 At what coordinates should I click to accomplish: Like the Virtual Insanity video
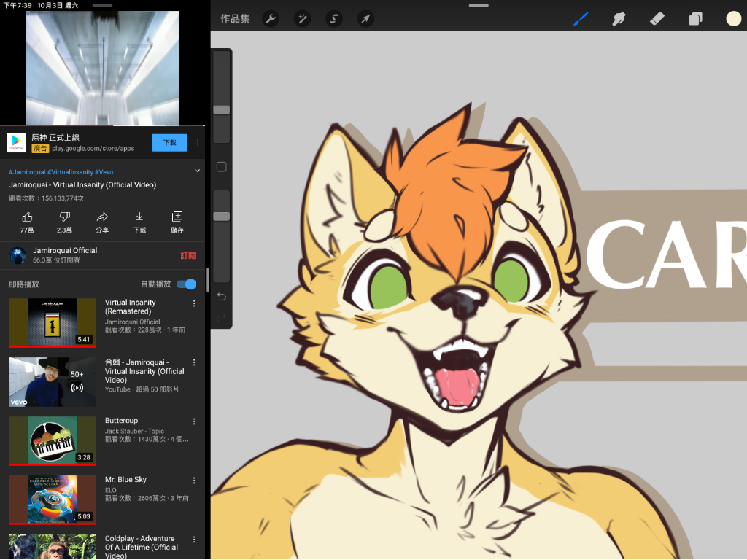coord(27,222)
